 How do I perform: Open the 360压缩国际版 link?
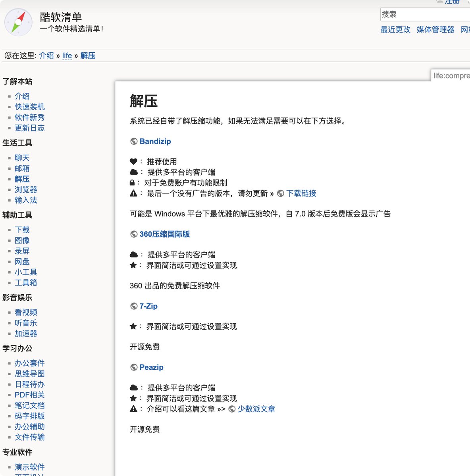165,234
